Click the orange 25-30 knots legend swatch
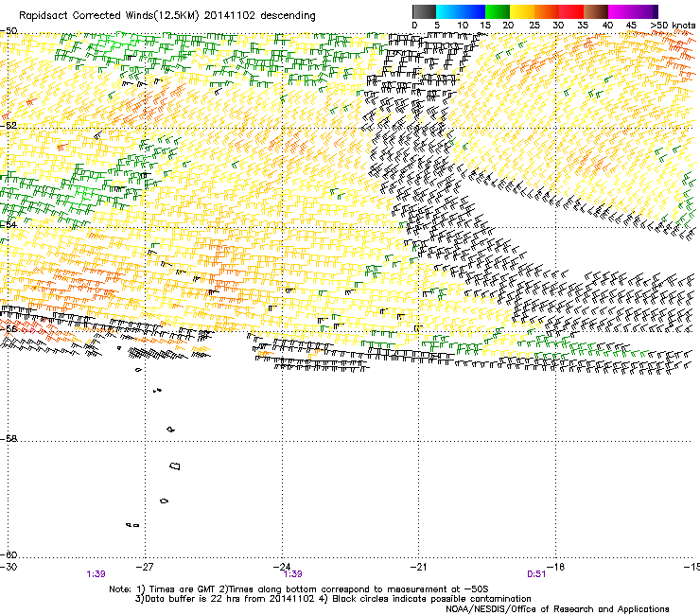The width and height of the screenshot is (700, 615). [x=547, y=11]
